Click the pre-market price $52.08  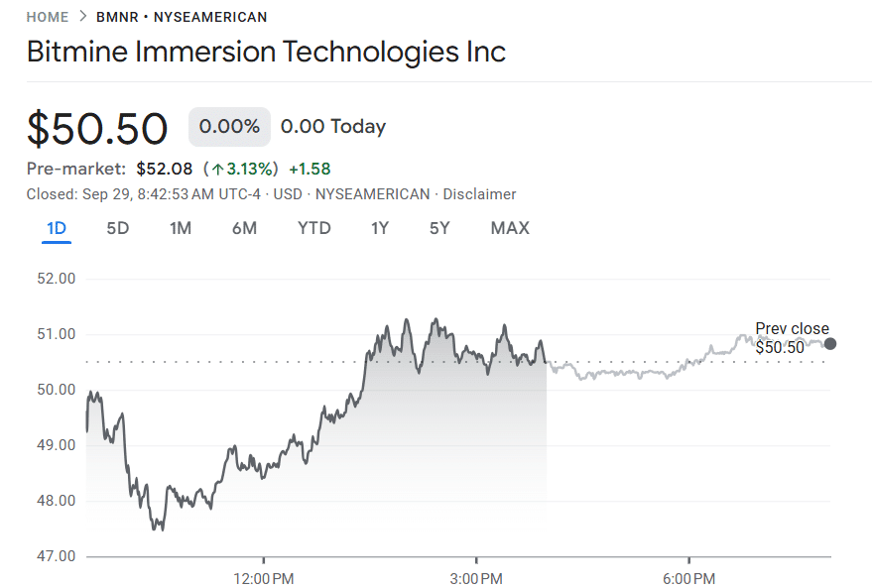coord(165,169)
